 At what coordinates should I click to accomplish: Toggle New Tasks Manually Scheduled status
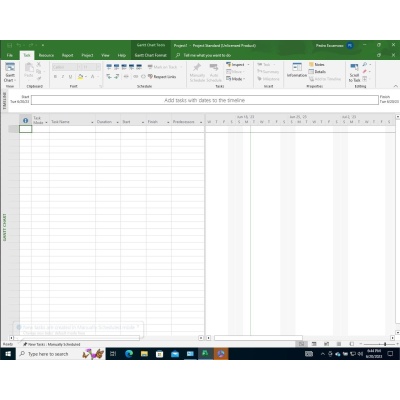(52, 344)
